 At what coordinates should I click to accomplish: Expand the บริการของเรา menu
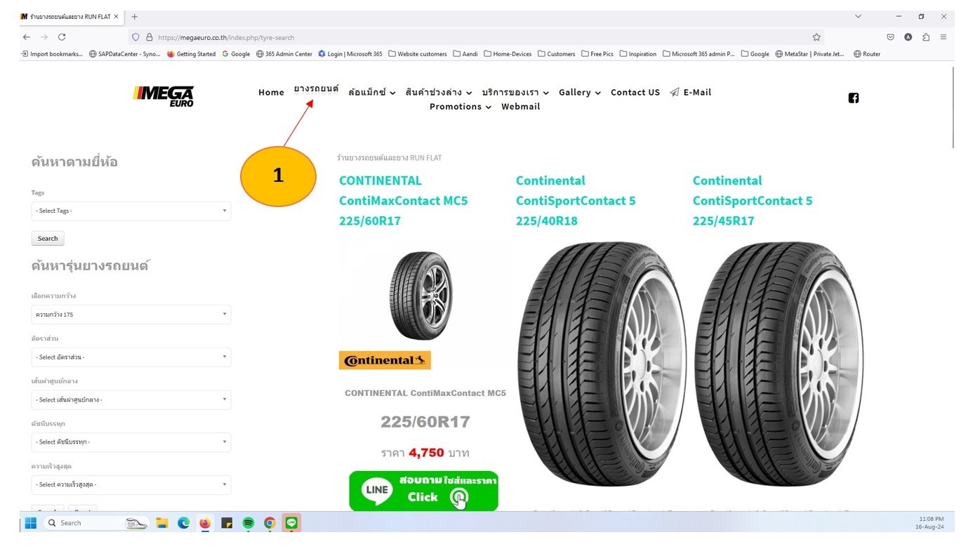point(515,93)
